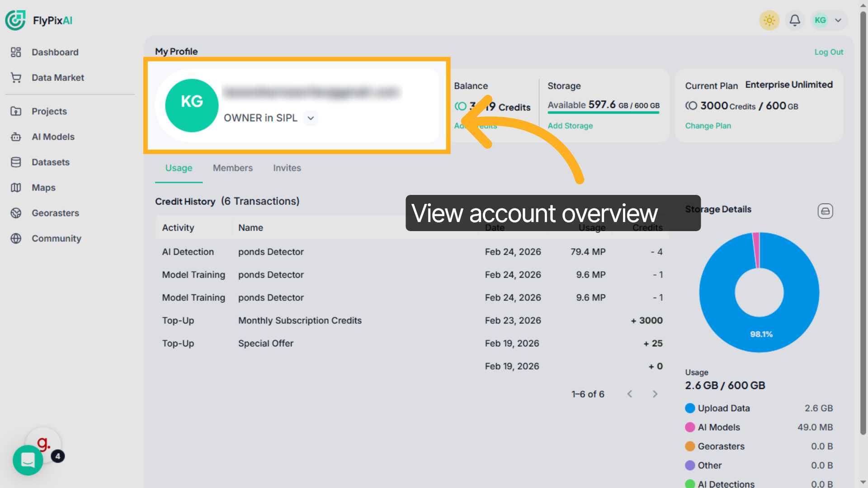Click the Georasters icon in sidebar
The width and height of the screenshot is (868, 488).
coord(16,213)
